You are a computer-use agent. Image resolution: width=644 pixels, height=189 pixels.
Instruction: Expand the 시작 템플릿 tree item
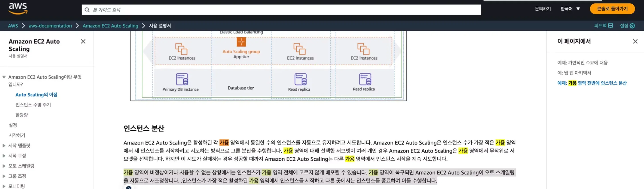click(4, 146)
